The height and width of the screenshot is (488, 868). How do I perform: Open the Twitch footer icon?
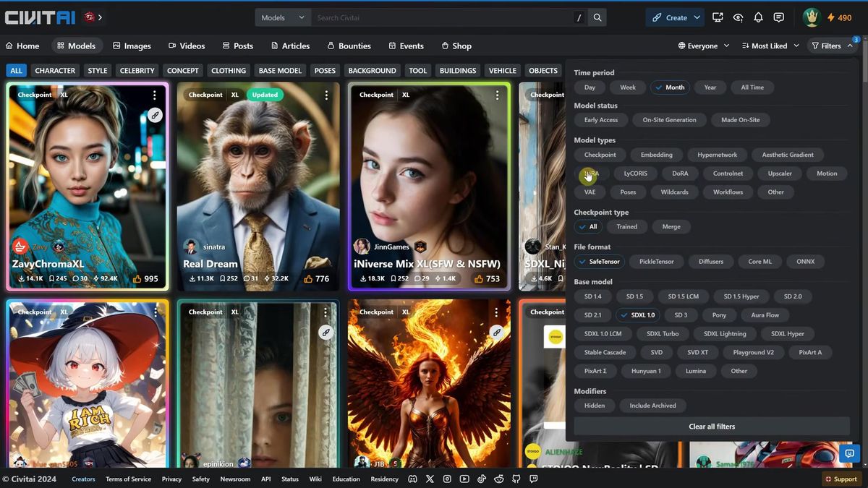coord(534,479)
